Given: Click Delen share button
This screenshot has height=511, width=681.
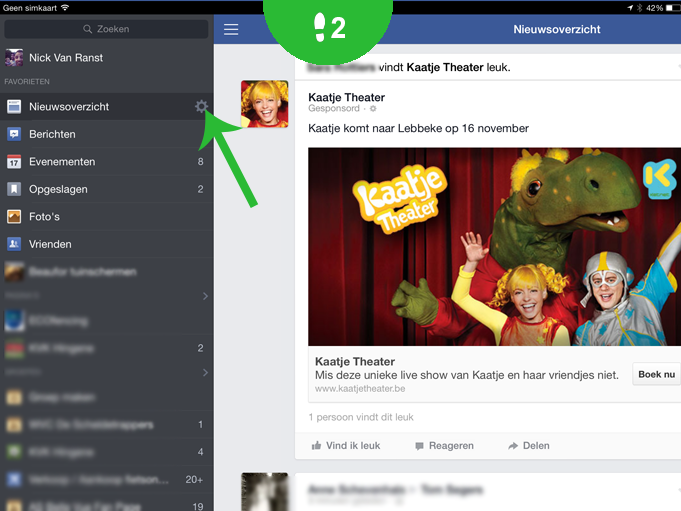Looking at the screenshot, I should 529,445.
